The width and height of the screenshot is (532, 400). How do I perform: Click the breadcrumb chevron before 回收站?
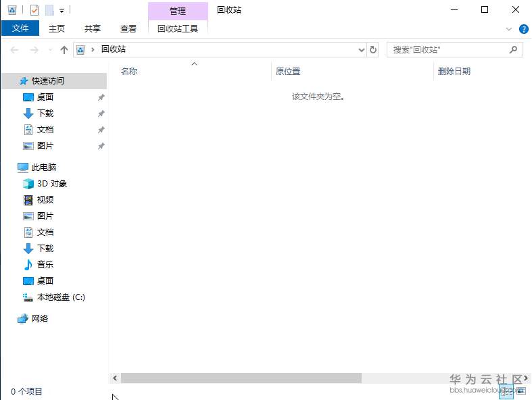[x=93, y=50]
